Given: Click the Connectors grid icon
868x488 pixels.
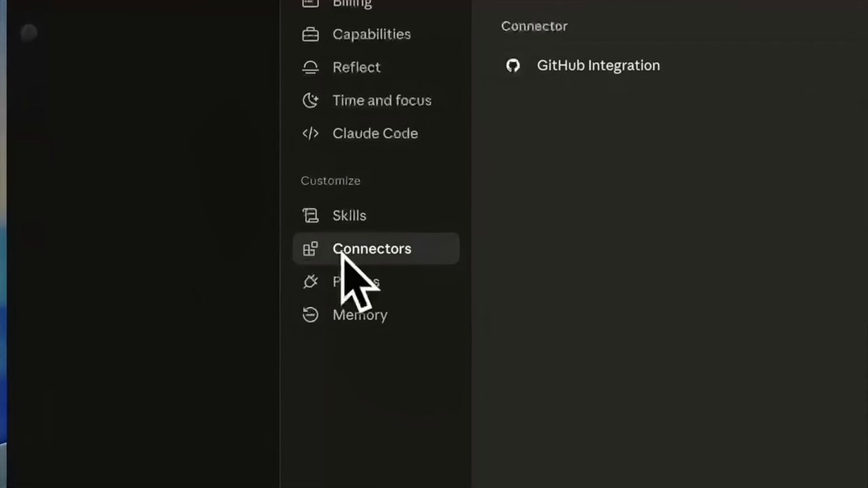Looking at the screenshot, I should pyautogui.click(x=310, y=249).
